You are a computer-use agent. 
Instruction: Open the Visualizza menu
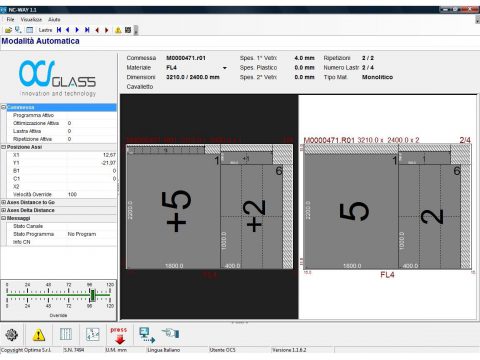31,20
